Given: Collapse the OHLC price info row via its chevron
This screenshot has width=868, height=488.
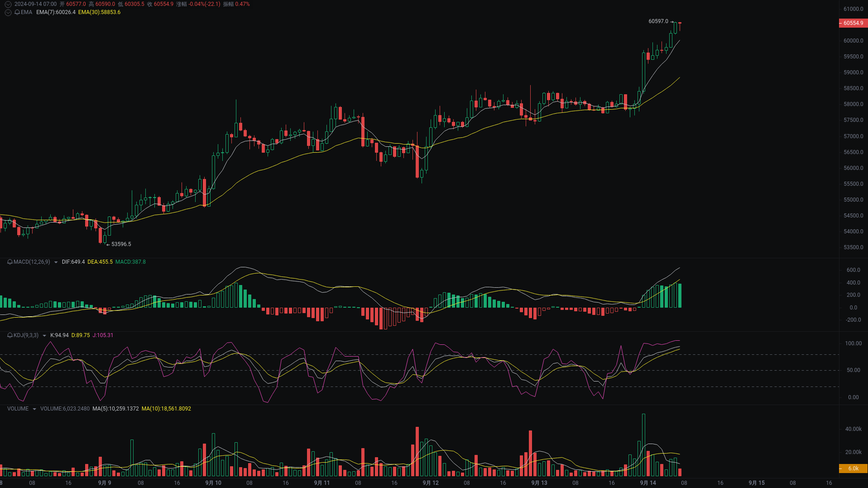Looking at the screenshot, I should point(8,4).
